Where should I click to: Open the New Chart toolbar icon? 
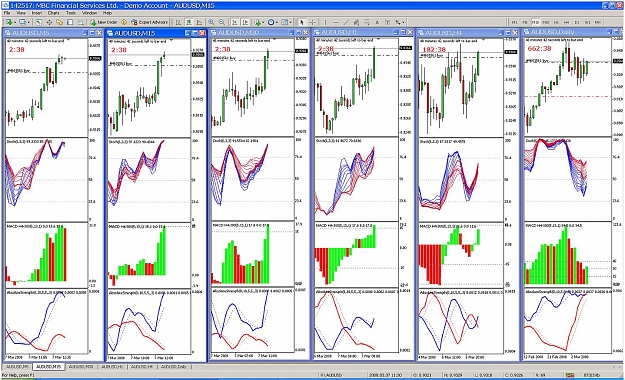click(x=10, y=22)
